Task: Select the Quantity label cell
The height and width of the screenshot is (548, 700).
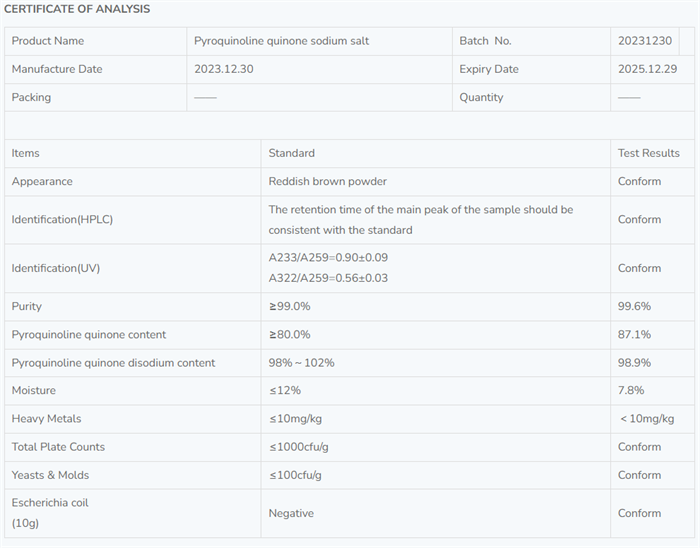Action: pos(481,97)
